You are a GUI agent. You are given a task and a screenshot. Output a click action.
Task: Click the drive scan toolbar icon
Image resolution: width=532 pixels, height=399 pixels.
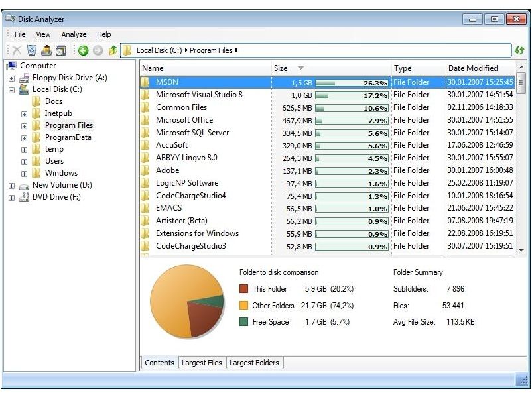coord(46,50)
